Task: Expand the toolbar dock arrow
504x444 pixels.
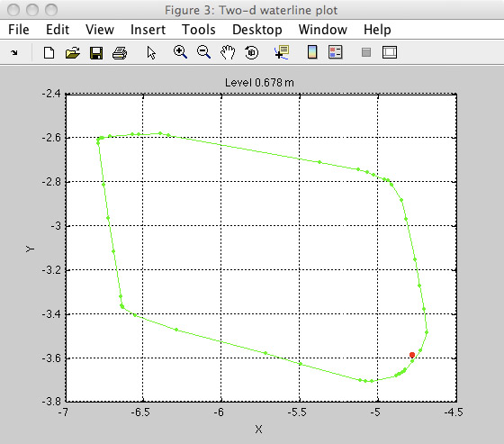Action: click(14, 52)
